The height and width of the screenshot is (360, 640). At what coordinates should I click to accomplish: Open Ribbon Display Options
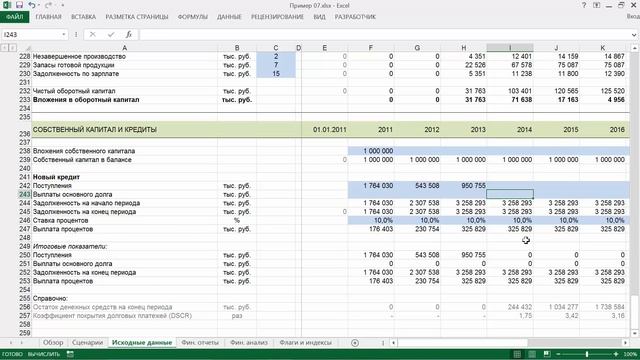click(x=596, y=5)
